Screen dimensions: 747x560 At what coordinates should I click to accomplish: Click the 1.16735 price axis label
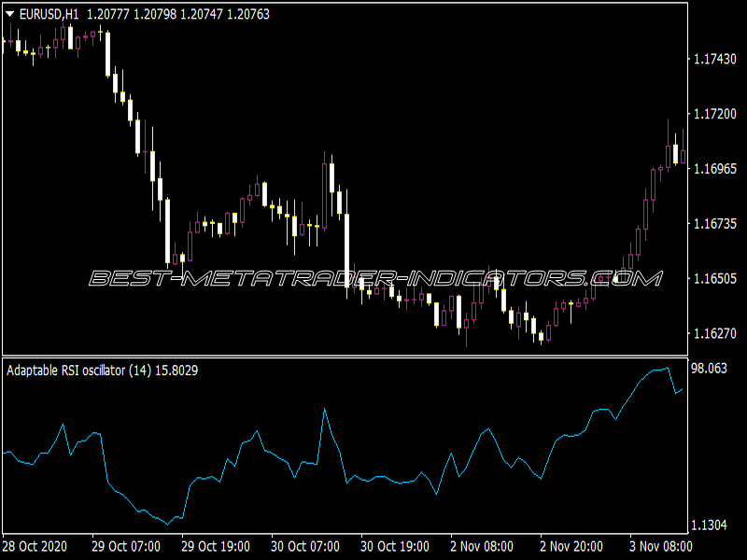click(x=715, y=223)
